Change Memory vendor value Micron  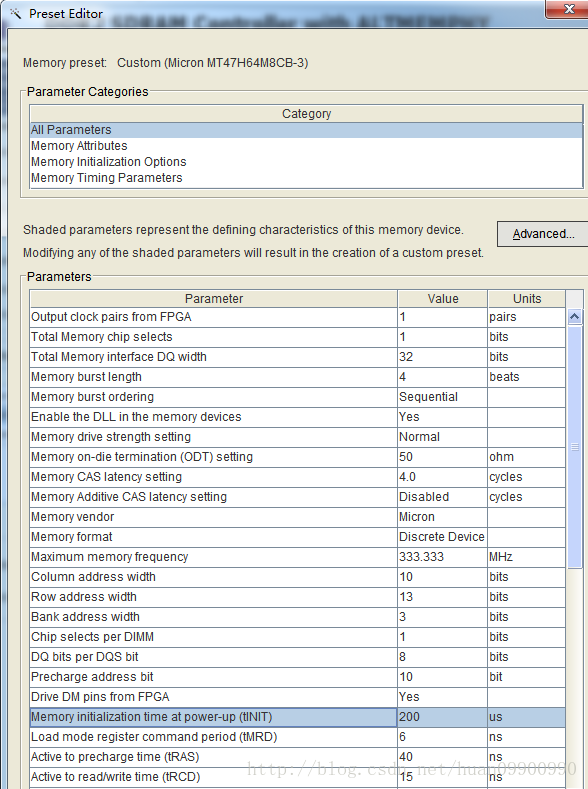pos(443,517)
